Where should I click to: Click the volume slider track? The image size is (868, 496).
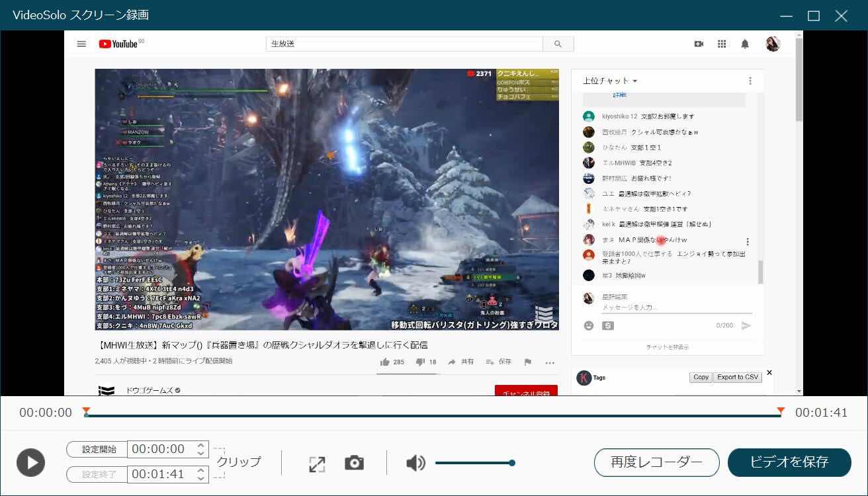[x=473, y=463]
